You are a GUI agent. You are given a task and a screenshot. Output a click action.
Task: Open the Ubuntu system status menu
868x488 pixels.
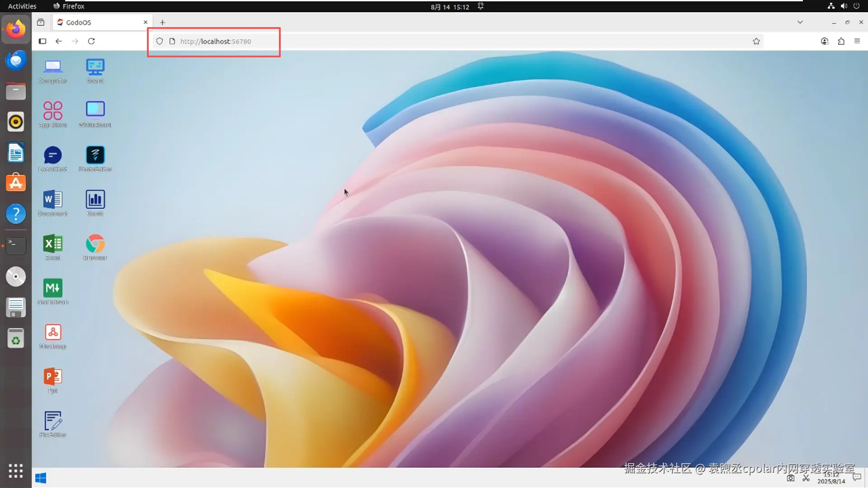coord(844,6)
